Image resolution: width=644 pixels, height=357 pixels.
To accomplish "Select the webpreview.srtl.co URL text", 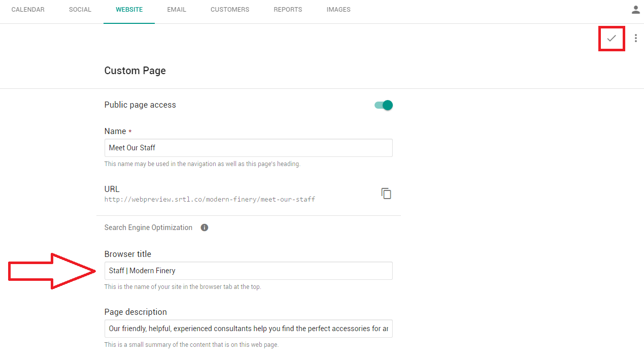I will (x=210, y=200).
